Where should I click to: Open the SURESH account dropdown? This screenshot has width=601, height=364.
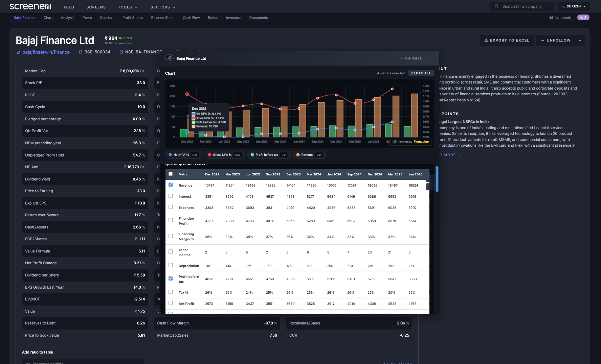pos(574,6)
